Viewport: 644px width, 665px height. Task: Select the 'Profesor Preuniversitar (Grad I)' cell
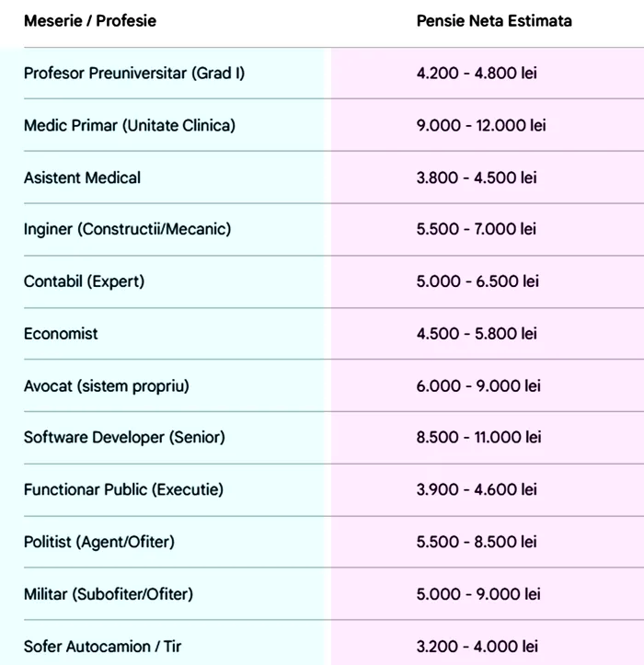coord(134,73)
